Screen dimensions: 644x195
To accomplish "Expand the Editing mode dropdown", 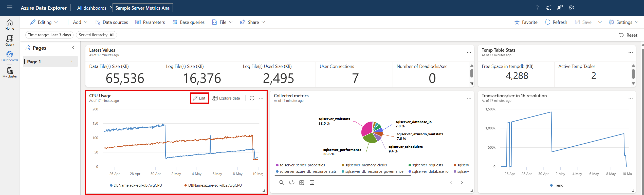I will coord(44,22).
